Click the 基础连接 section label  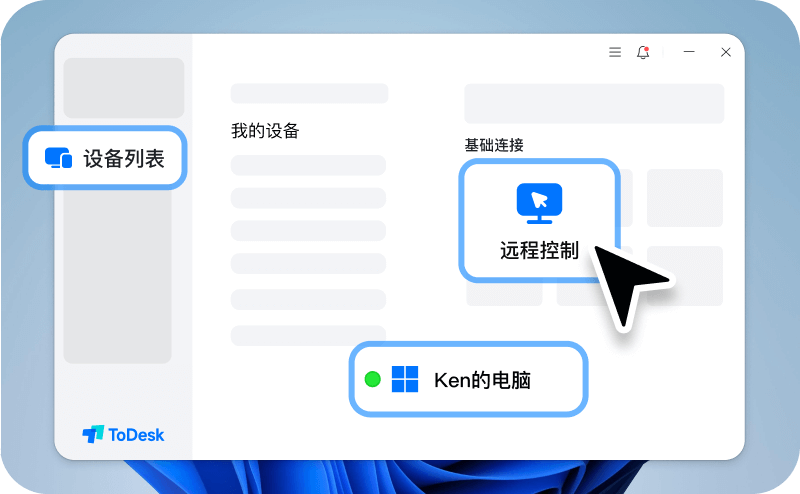[x=494, y=145]
